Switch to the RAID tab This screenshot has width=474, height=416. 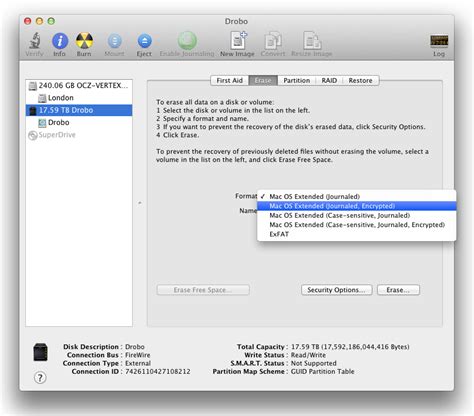point(329,80)
